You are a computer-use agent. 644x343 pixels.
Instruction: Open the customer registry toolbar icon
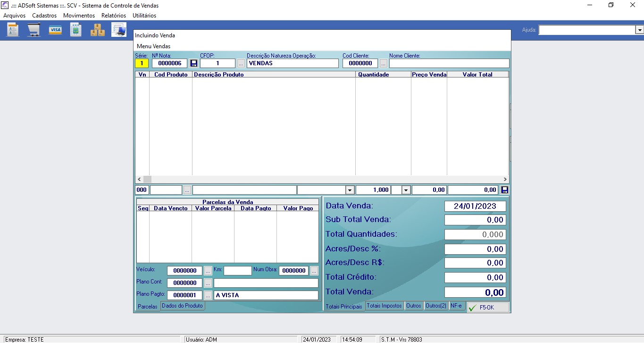pyautogui.click(x=13, y=30)
